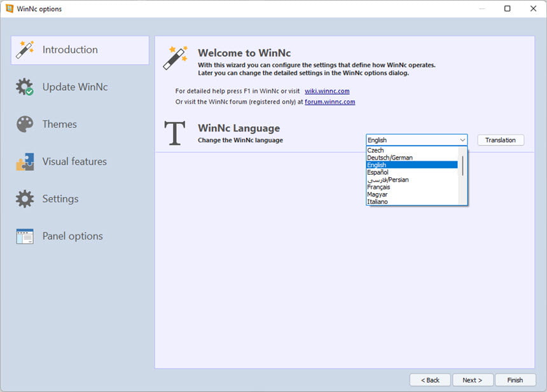Open the forum.winnc.com link
The width and height of the screenshot is (547, 392).
[329, 102]
